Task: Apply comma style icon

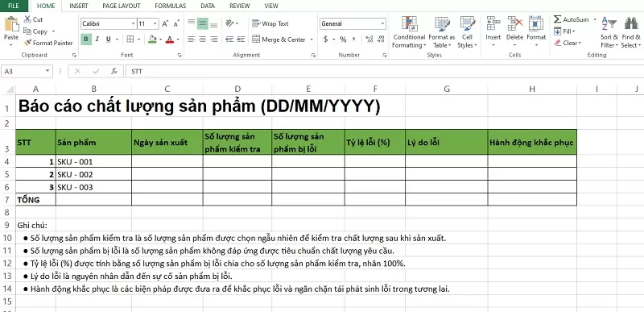Action: (354, 40)
